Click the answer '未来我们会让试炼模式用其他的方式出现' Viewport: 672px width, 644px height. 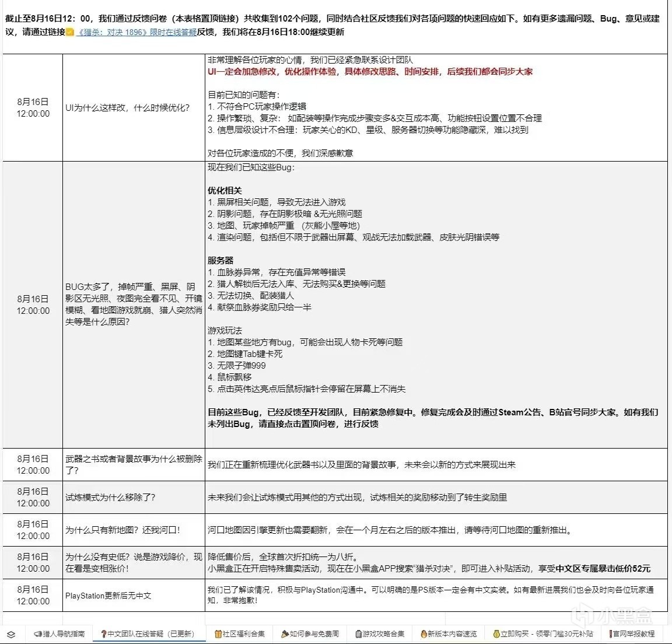(x=436, y=498)
